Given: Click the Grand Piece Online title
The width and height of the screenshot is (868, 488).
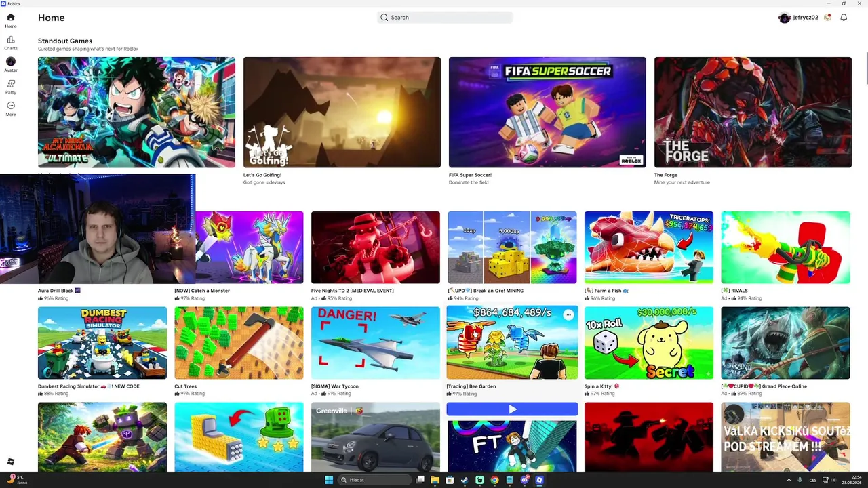Looking at the screenshot, I should 764,386.
